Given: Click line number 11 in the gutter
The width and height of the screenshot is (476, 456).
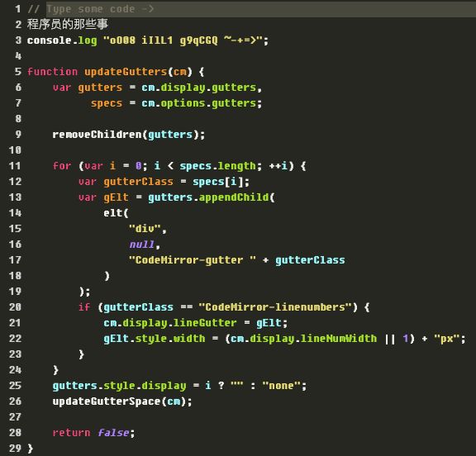Looking at the screenshot, I should pos(15,166).
